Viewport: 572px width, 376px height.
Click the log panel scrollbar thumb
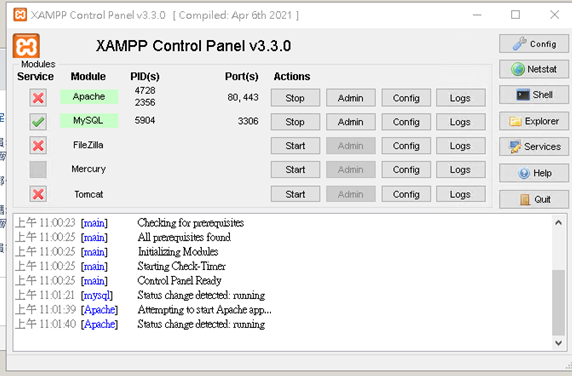point(559,303)
